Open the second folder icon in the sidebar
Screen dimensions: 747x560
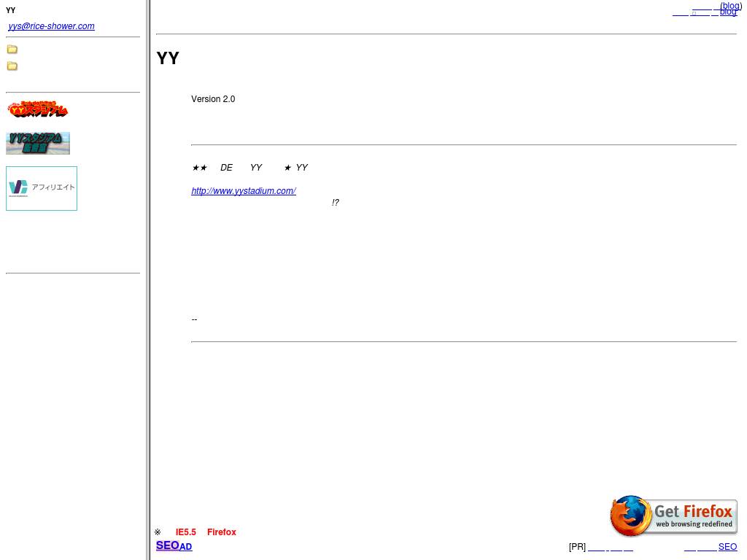tap(12, 66)
